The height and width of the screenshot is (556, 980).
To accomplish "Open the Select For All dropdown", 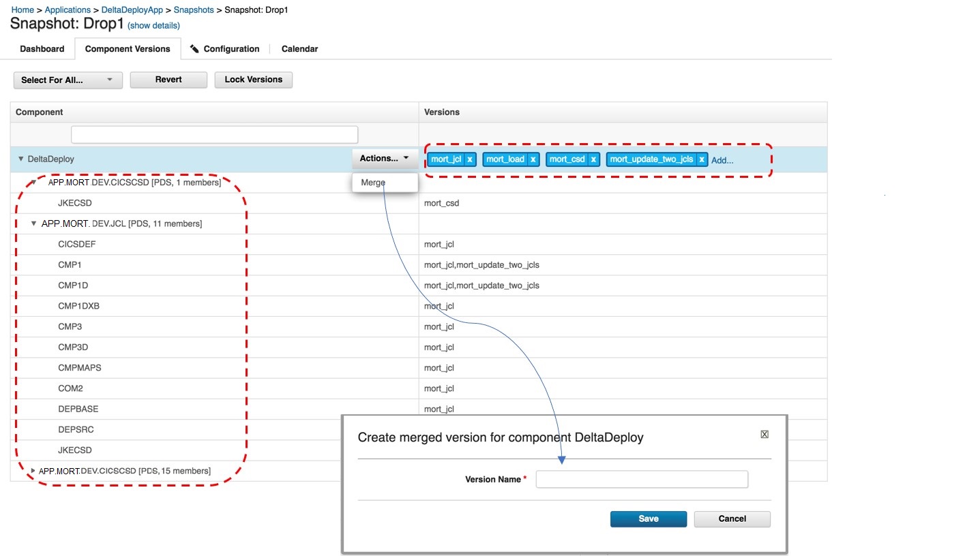I will 67,80.
